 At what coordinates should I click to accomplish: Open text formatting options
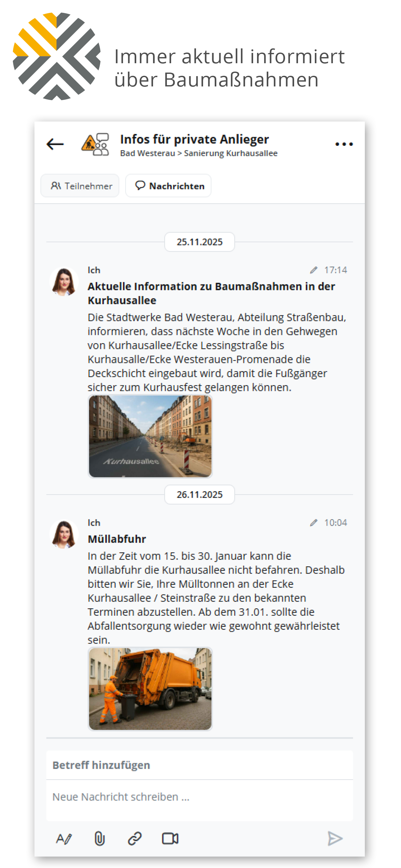(64, 838)
